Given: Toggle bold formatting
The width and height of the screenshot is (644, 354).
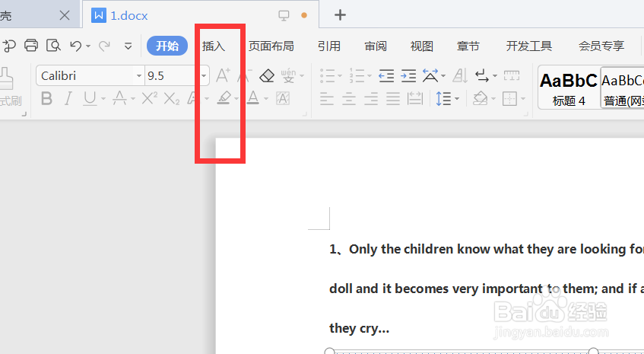Looking at the screenshot, I should 47,99.
